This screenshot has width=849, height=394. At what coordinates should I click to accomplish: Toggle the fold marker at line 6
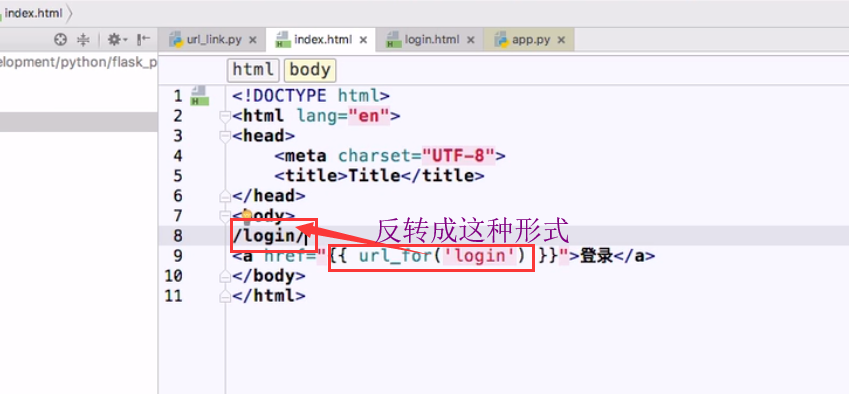coord(225,195)
